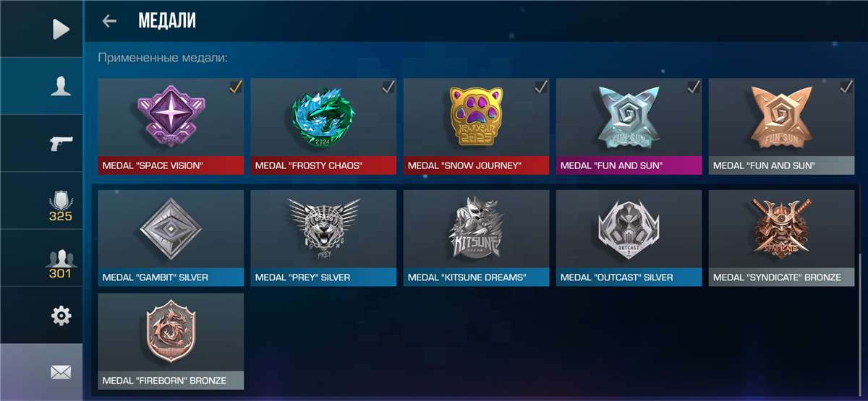Select the Outcast Silver medal

[629, 238]
